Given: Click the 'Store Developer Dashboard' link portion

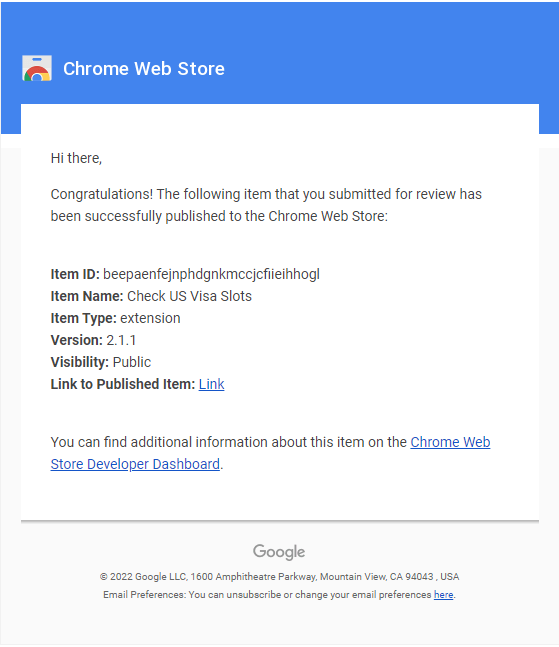Looking at the screenshot, I should click(x=135, y=464).
